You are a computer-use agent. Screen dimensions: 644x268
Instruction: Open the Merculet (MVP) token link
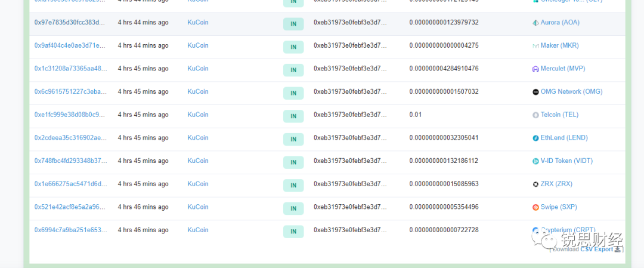[x=563, y=68]
